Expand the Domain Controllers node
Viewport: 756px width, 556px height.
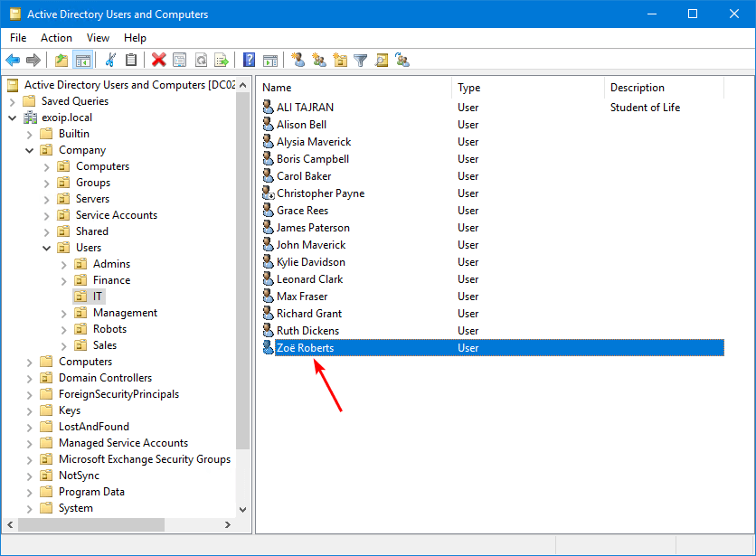point(30,378)
